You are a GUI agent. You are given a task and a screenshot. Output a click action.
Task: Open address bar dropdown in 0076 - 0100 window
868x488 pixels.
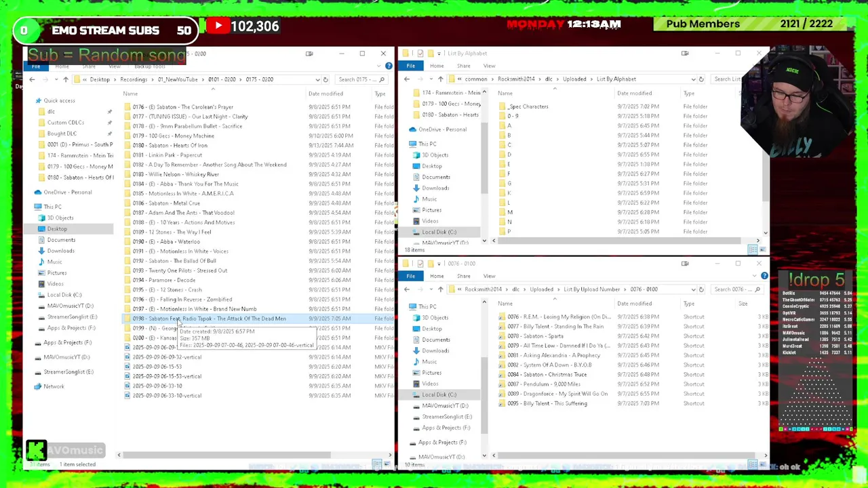(x=693, y=289)
